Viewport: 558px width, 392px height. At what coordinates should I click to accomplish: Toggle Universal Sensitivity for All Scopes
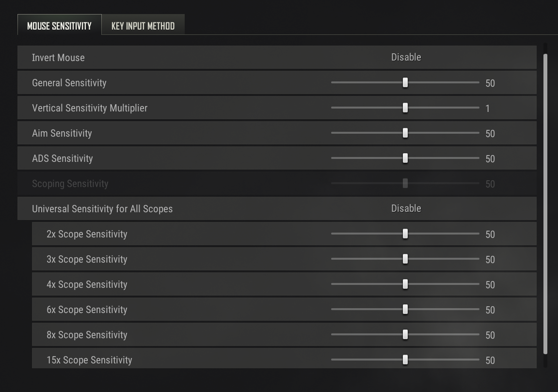pyautogui.click(x=406, y=208)
